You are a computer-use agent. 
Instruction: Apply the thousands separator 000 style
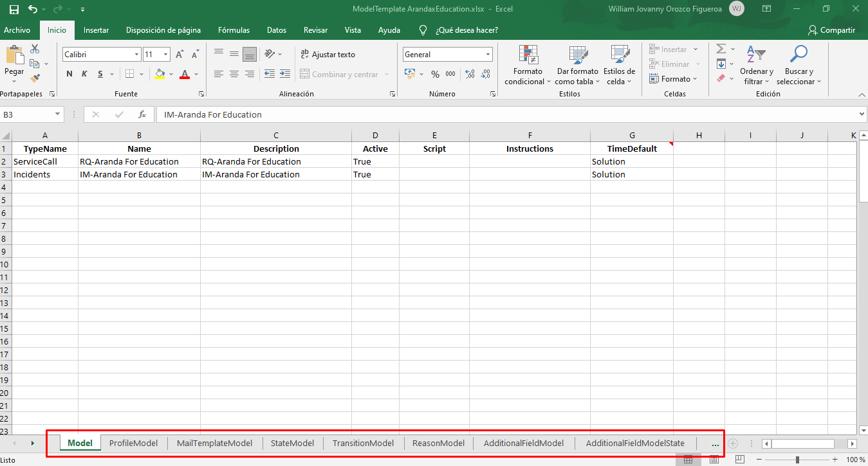click(450, 74)
